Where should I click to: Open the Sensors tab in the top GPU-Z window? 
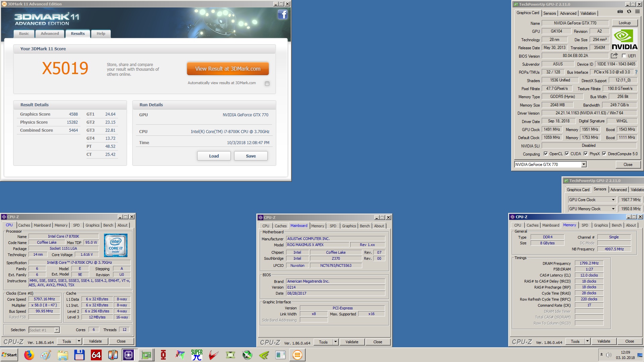[x=549, y=13]
